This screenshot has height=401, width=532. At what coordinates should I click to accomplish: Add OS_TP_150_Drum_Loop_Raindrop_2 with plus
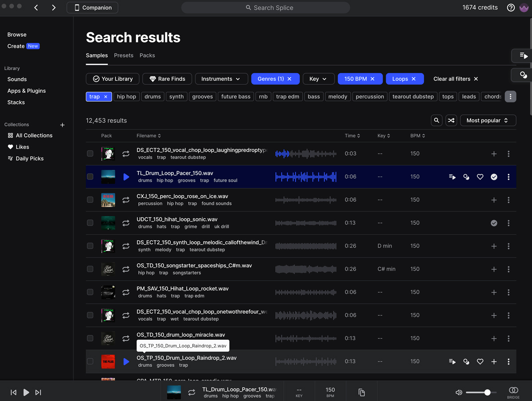point(494,362)
